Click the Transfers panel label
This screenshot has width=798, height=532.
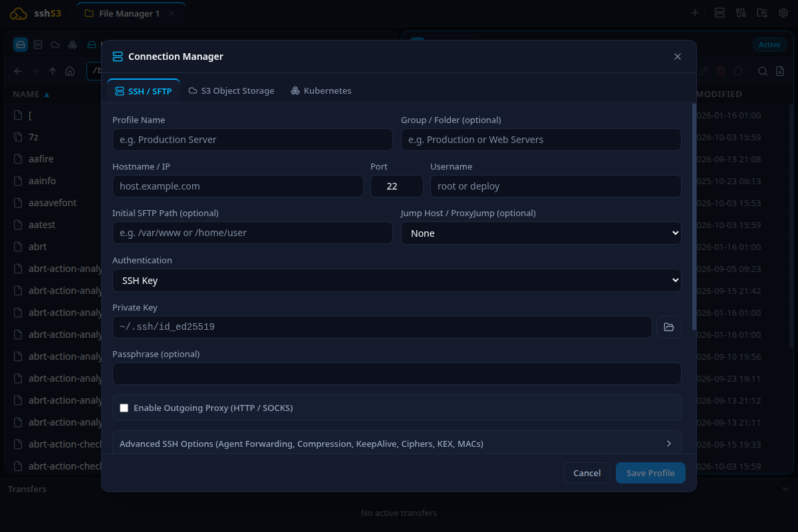tap(27, 489)
